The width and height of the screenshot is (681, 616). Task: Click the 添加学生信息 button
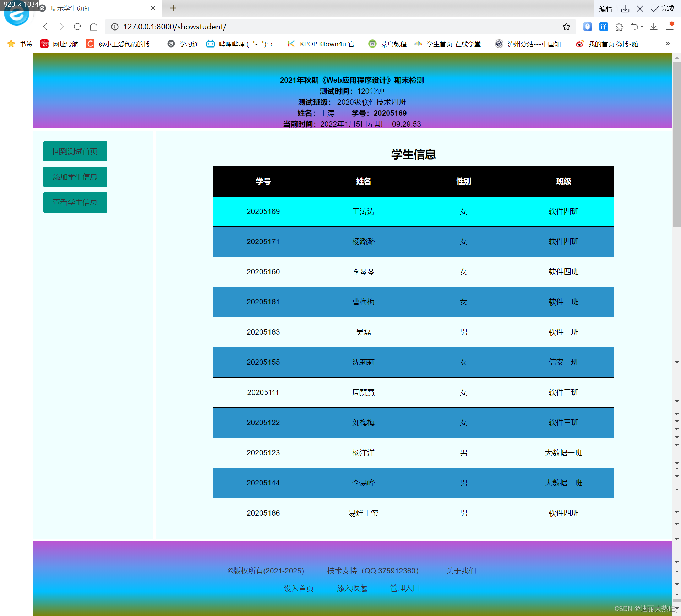75,177
